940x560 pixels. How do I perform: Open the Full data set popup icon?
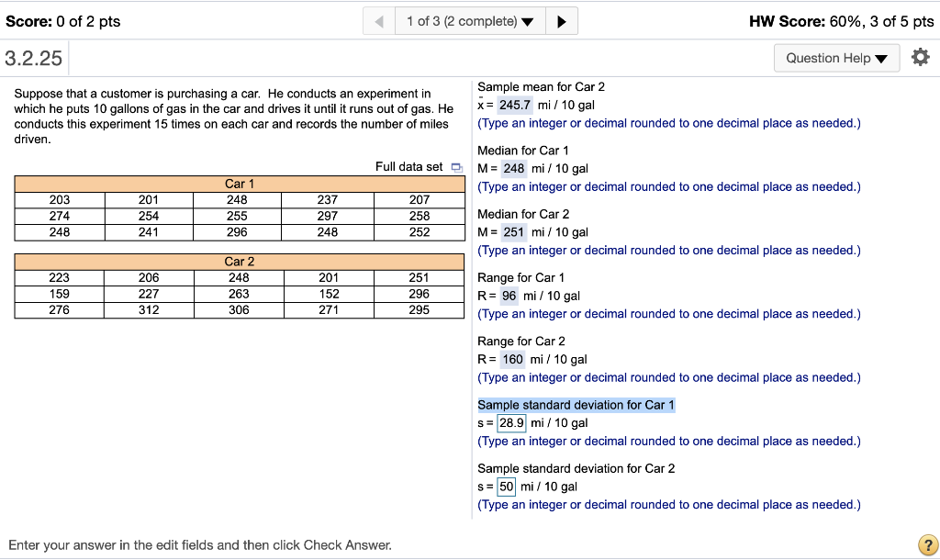click(x=457, y=167)
